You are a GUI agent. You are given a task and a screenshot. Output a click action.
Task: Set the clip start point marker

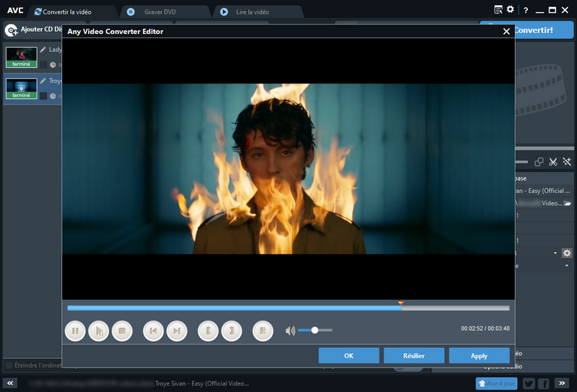208,331
